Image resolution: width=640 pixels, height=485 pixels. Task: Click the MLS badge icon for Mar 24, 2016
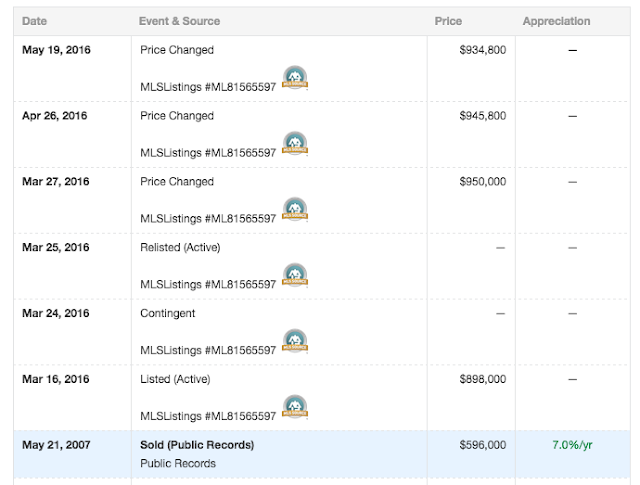(x=295, y=342)
